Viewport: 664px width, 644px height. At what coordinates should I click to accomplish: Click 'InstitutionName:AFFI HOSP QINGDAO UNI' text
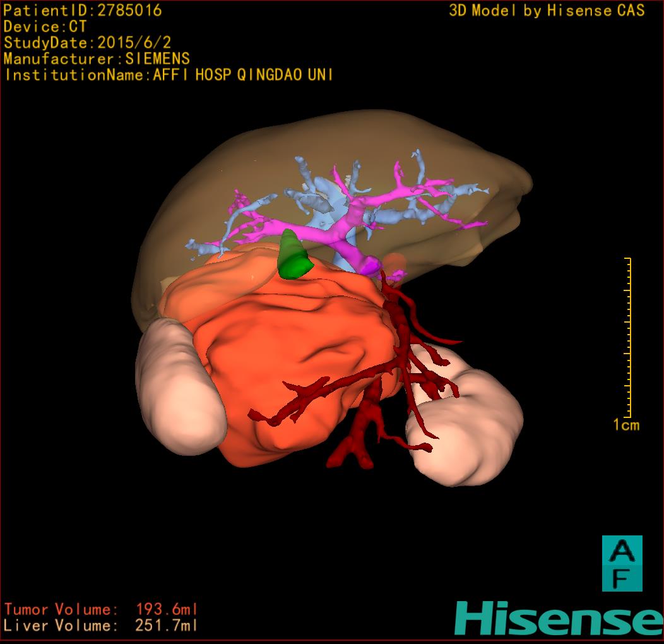(x=169, y=75)
